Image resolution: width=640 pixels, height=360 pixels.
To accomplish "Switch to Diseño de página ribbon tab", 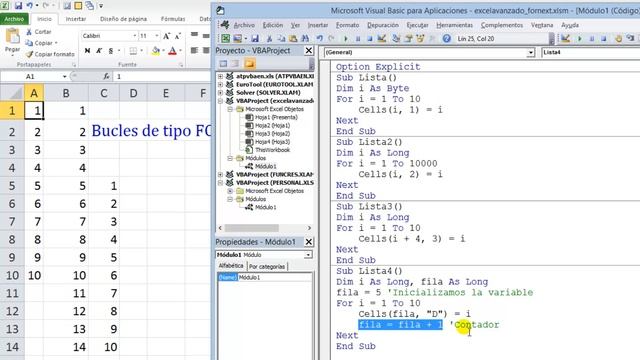I will 123,19.
